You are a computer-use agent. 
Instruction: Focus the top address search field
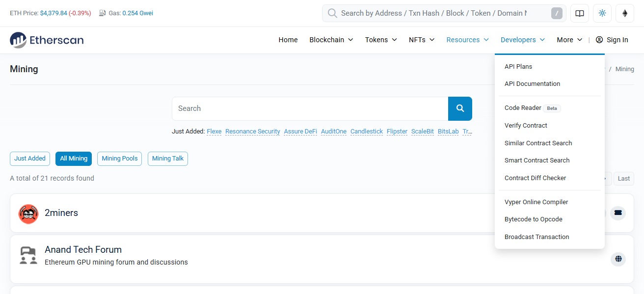click(434, 13)
